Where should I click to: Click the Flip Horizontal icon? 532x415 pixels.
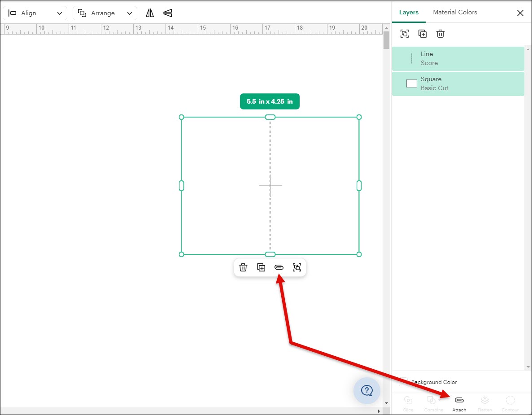point(150,13)
